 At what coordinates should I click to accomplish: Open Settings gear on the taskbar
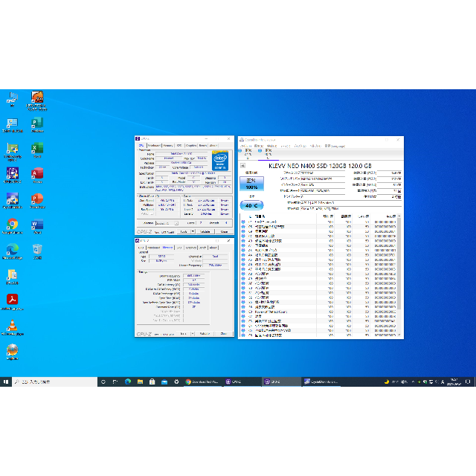pyautogui.click(x=176, y=382)
